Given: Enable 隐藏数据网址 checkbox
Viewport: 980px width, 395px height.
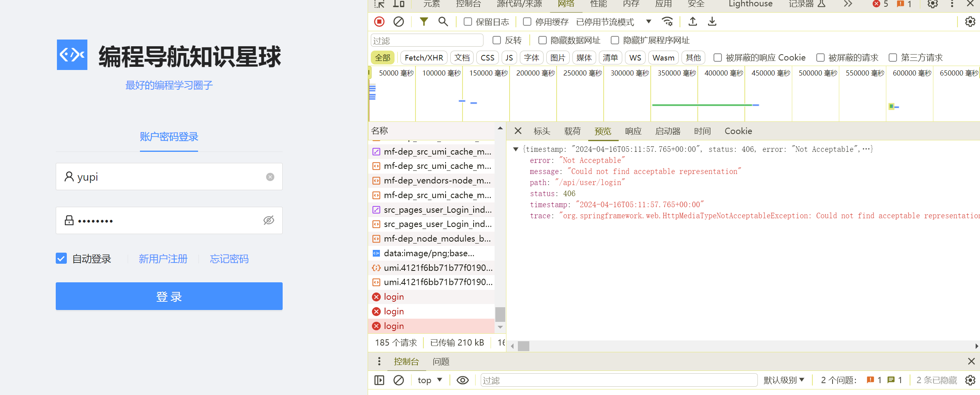Looking at the screenshot, I should coord(542,40).
